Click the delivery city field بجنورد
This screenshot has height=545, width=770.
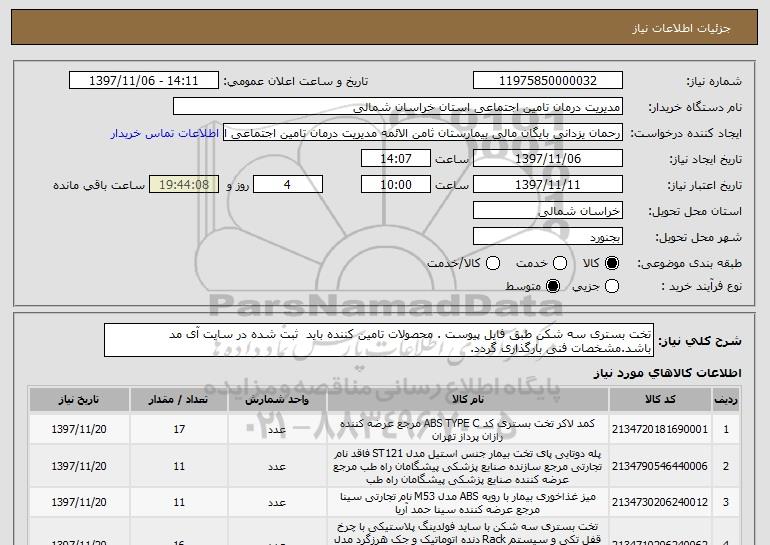(x=548, y=237)
